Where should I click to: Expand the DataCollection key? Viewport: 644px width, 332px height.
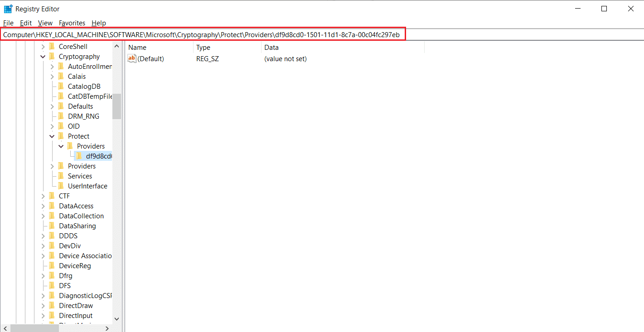(43, 216)
